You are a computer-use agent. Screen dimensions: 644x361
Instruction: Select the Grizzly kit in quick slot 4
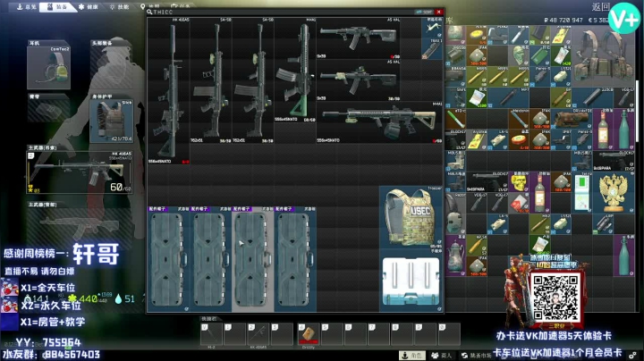click(x=309, y=334)
